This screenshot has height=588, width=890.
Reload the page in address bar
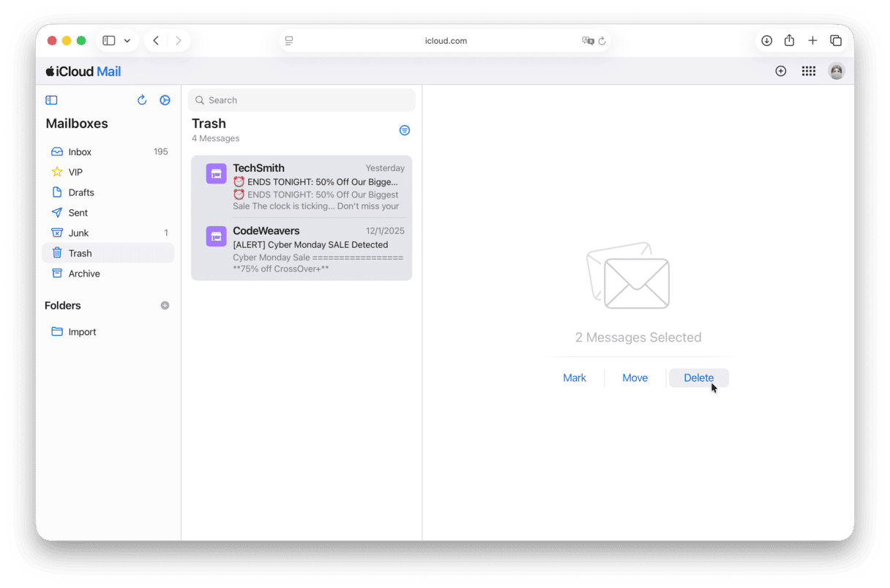602,41
